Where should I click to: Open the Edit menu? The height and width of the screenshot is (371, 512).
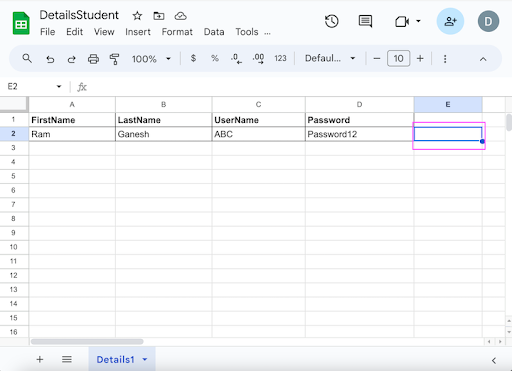coord(74,32)
